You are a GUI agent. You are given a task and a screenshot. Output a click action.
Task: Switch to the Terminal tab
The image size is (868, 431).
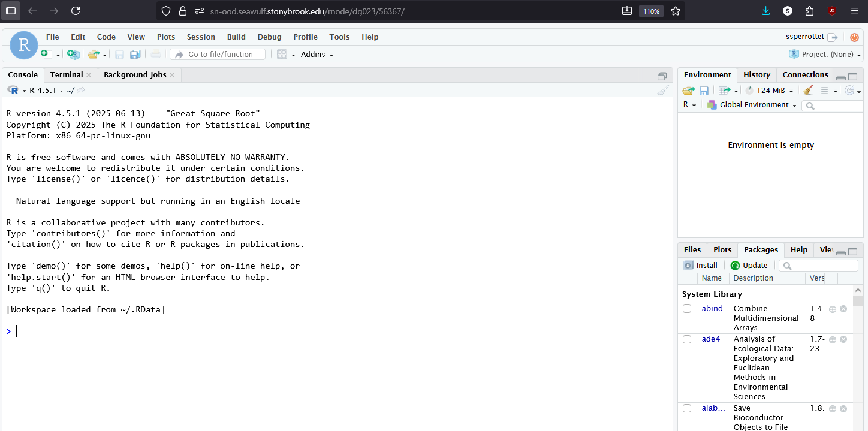(x=66, y=74)
